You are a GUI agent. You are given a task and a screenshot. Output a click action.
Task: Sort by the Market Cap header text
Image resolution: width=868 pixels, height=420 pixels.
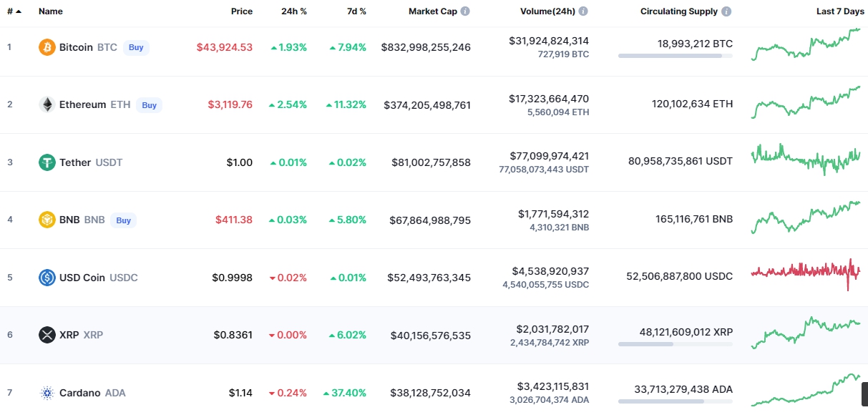pos(433,11)
